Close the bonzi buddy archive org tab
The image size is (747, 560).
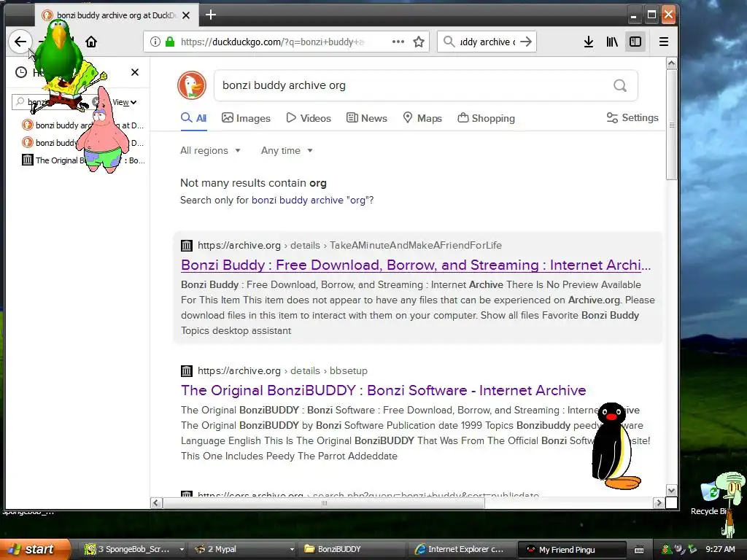(186, 15)
